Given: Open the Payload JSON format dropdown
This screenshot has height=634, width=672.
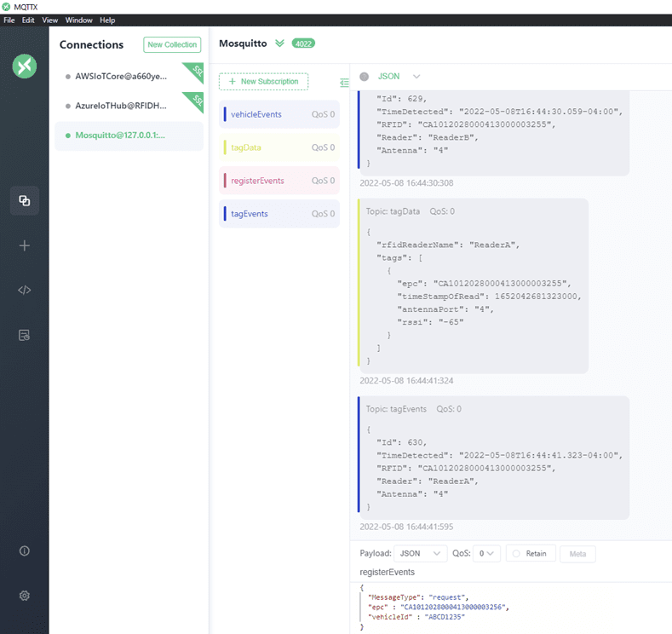Looking at the screenshot, I should coord(421,553).
